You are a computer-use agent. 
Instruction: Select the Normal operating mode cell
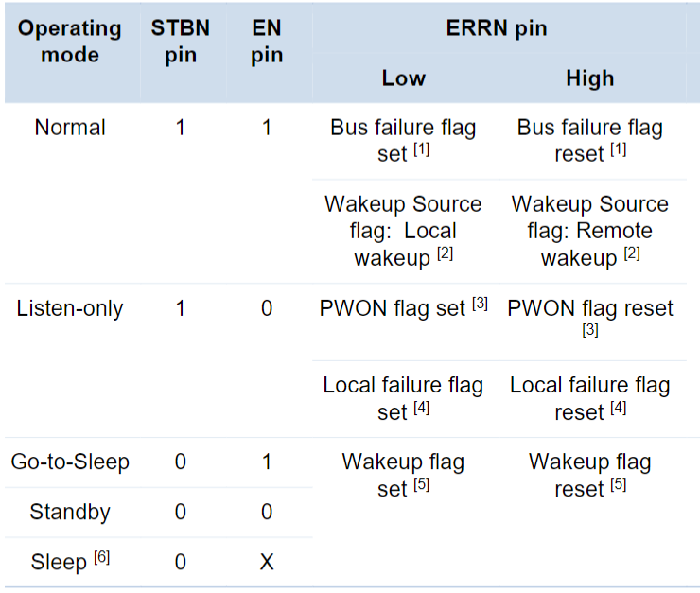[70, 128]
